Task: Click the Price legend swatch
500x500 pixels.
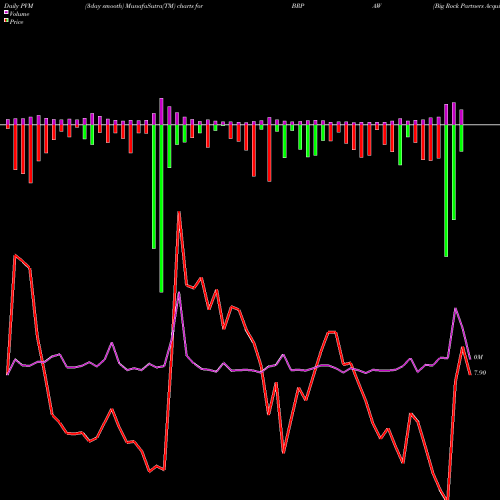Action: [x=6, y=21]
